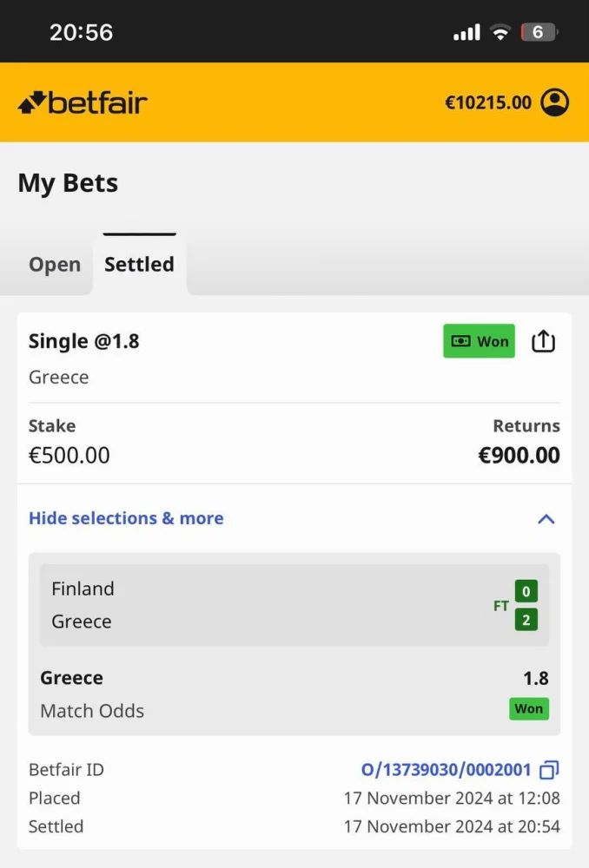Open the Betfair ID O/13739030/0002001 link

(x=446, y=770)
